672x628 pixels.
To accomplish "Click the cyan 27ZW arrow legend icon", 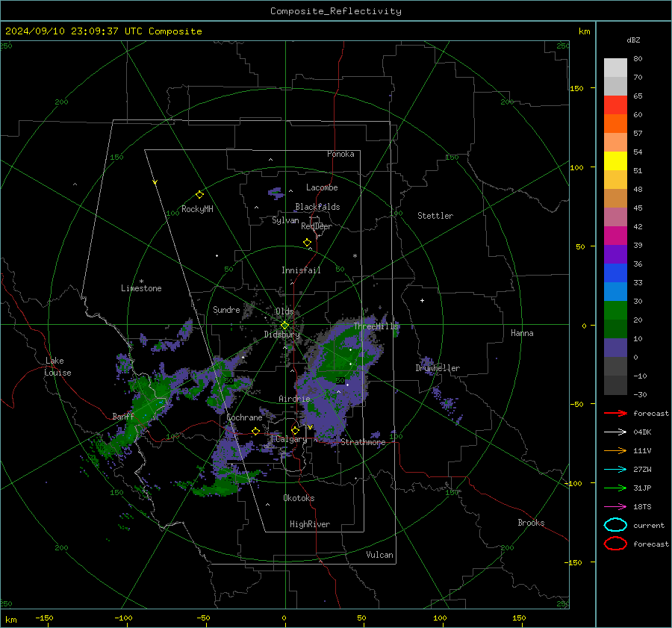I will click(615, 470).
